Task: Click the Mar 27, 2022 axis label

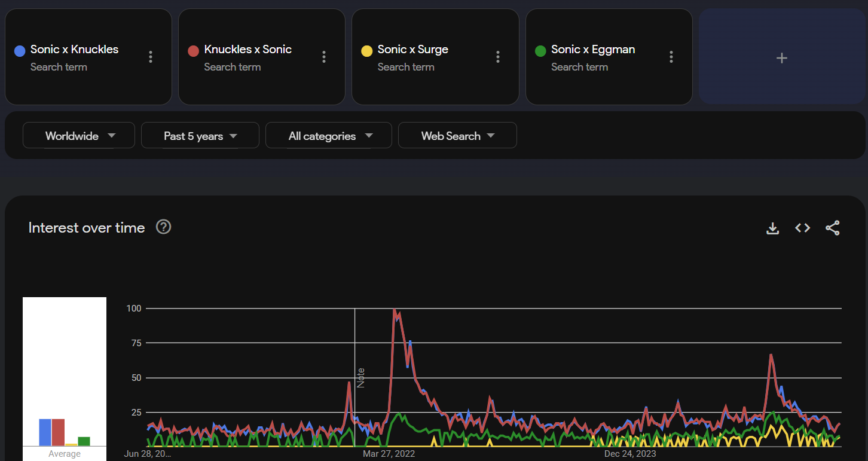Action: (389, 454)
